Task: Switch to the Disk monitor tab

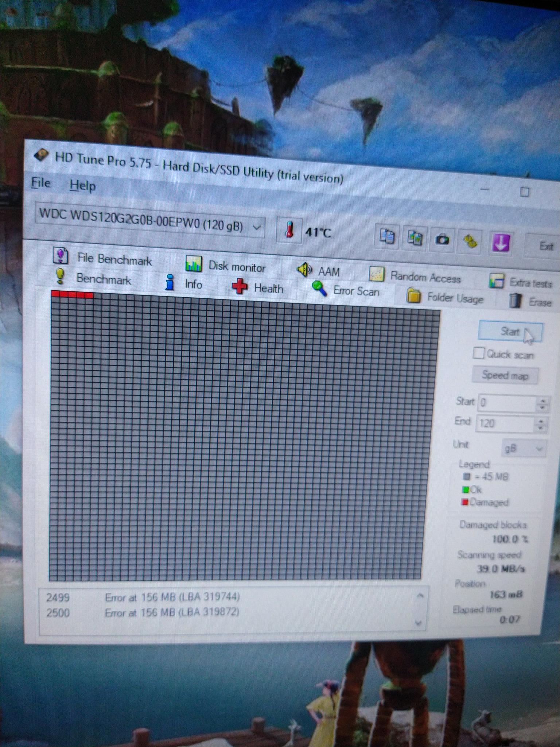Action: (226, 265)
